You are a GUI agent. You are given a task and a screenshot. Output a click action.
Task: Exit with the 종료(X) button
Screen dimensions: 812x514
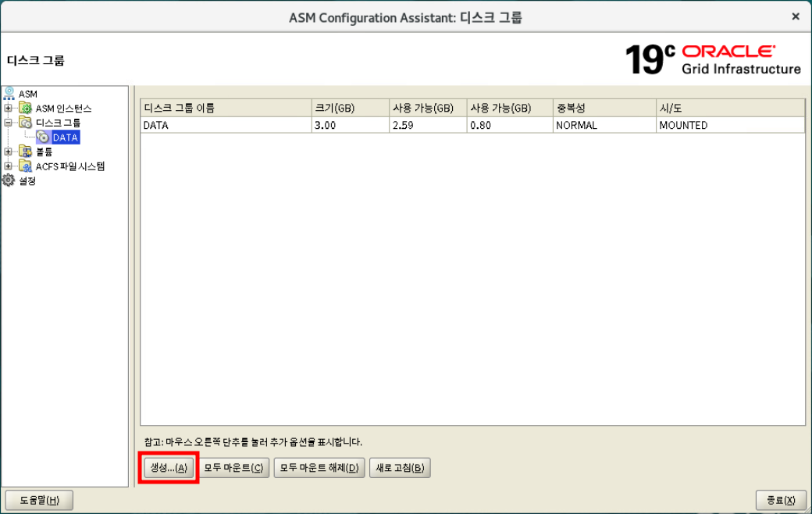point(781,500)
